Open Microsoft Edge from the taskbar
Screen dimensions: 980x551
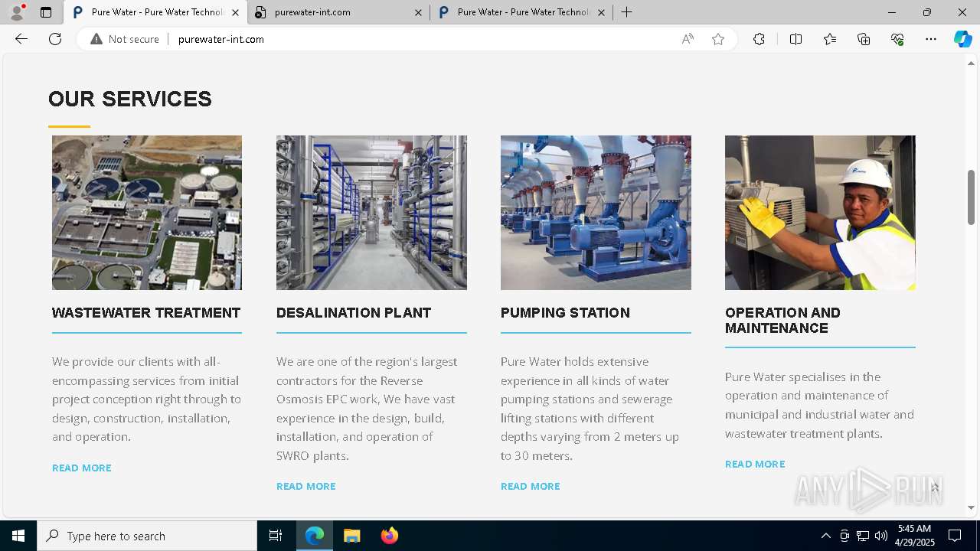pyautogui.click(x=315, y=536)
